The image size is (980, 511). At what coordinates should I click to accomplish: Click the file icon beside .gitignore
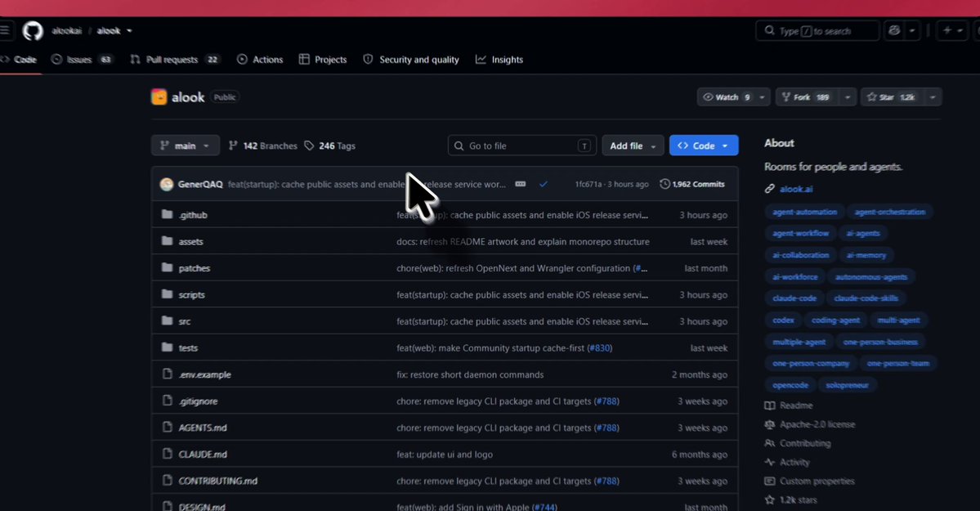pyautogui.click(x=167, y=401)
